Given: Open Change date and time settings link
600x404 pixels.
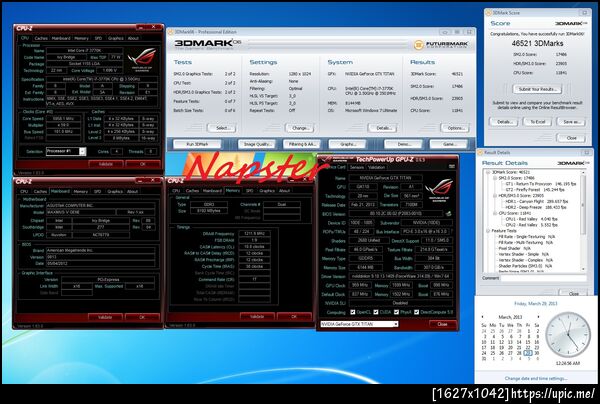Looking at the screenshot, I should (536, 378).
